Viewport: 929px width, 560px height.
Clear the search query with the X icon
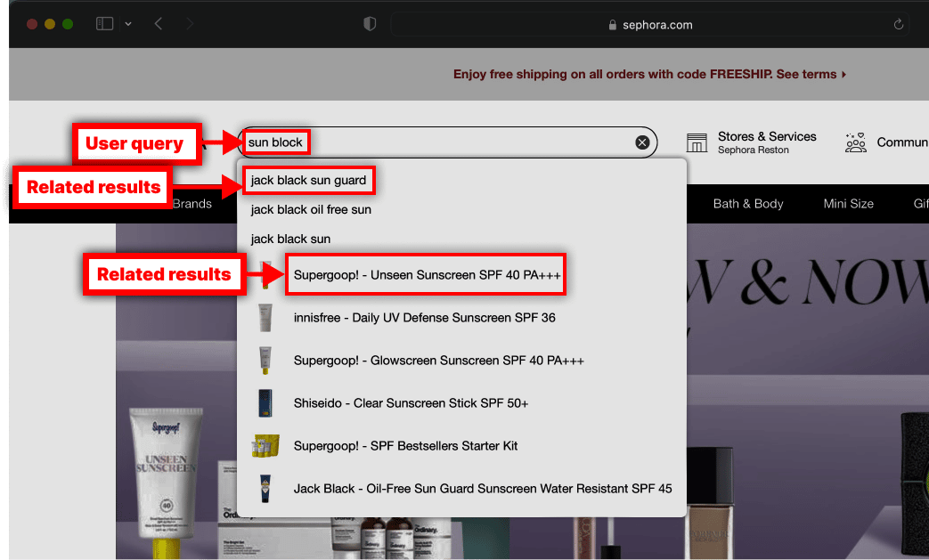coord(642,142)
